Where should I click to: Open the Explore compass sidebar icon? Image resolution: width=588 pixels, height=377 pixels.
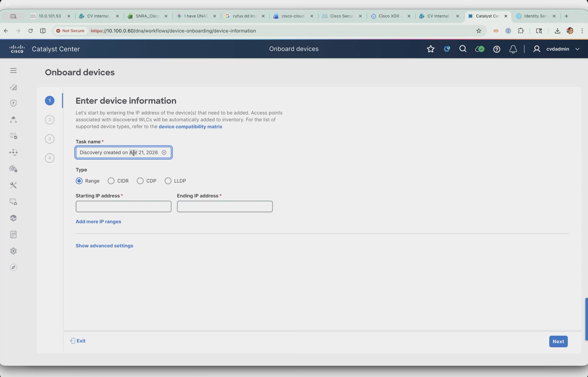14,267
